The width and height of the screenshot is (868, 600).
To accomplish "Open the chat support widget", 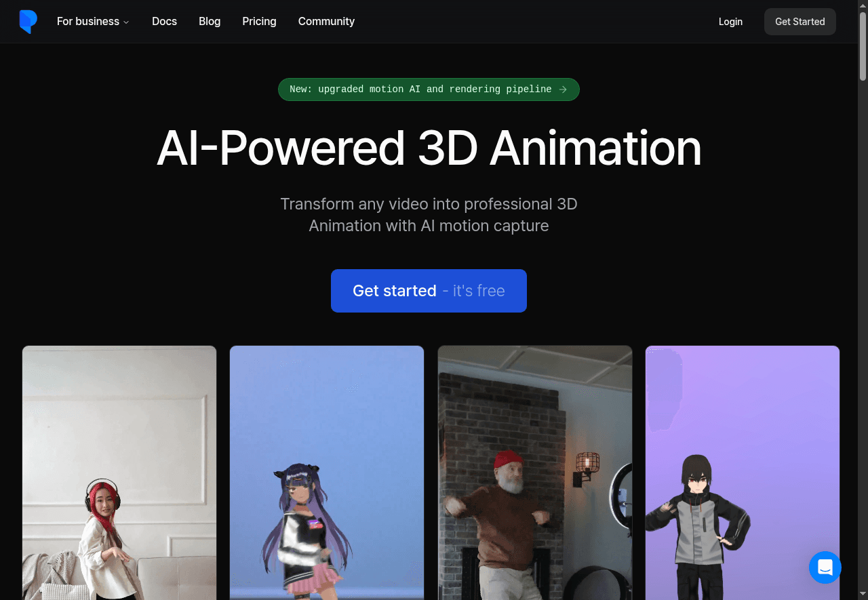I will pos(825,567).
